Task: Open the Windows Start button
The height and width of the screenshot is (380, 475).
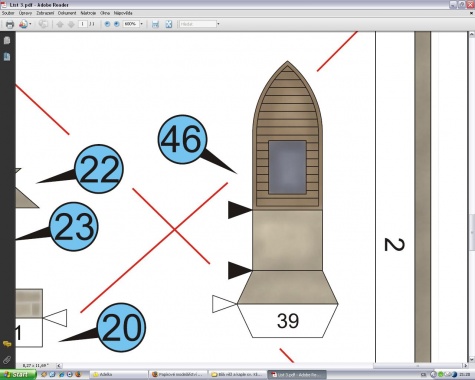Action: pos(18,375)
